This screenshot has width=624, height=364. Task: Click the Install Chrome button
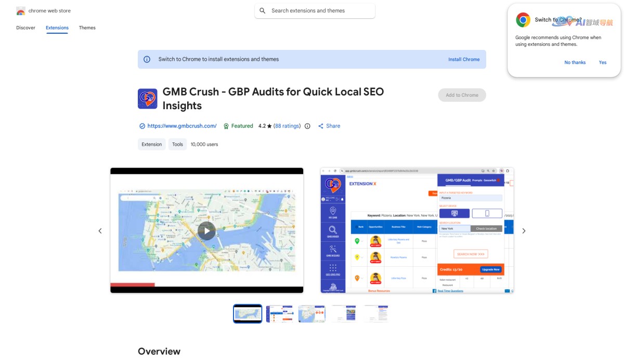pyautogui.click(x=464, y=59)
